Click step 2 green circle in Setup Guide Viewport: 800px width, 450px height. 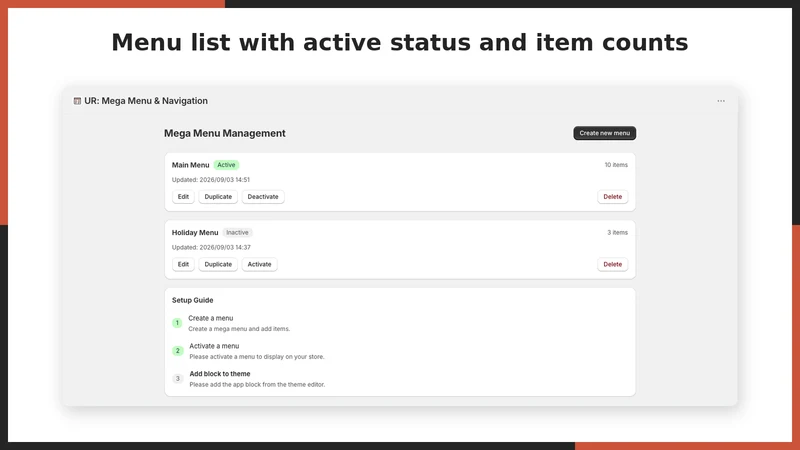click(x=178, y=351)
